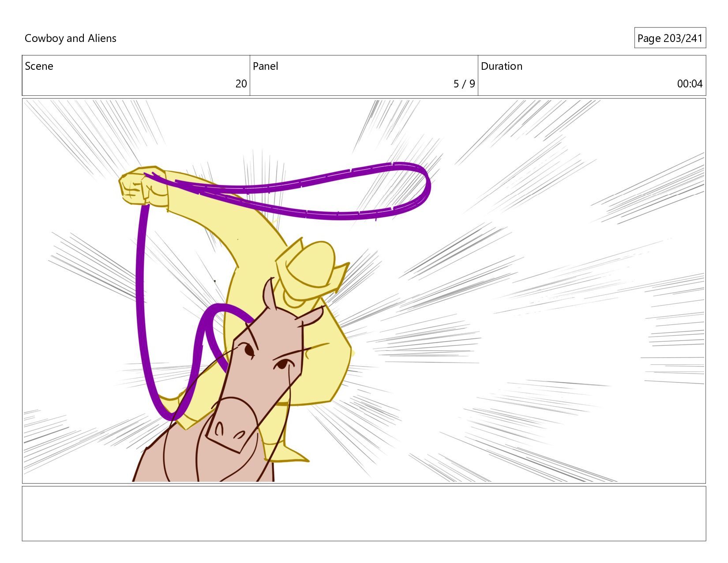Click the 'Duration' header label
The width and height of the screenshot is (728, 563).
tap(502, 66)
